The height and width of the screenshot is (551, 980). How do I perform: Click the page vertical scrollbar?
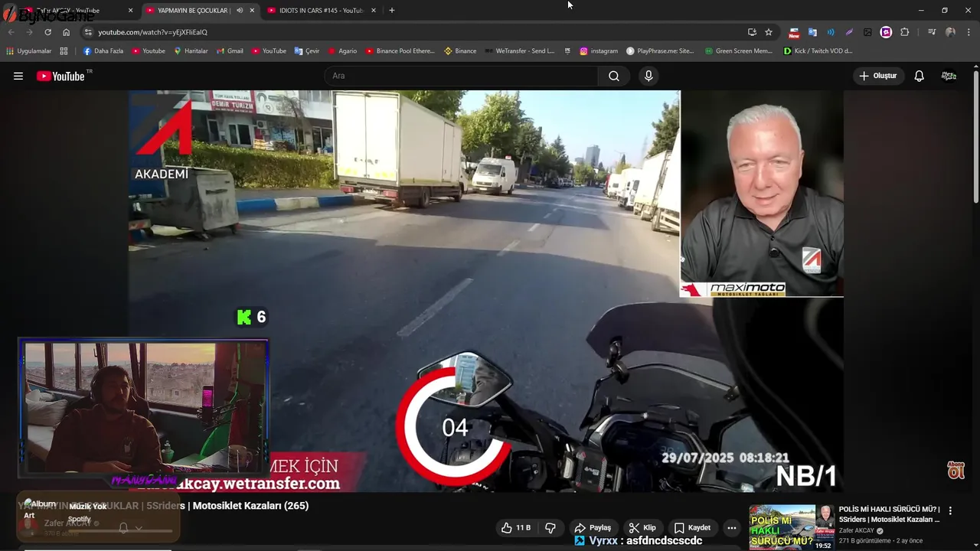[976, 138]
